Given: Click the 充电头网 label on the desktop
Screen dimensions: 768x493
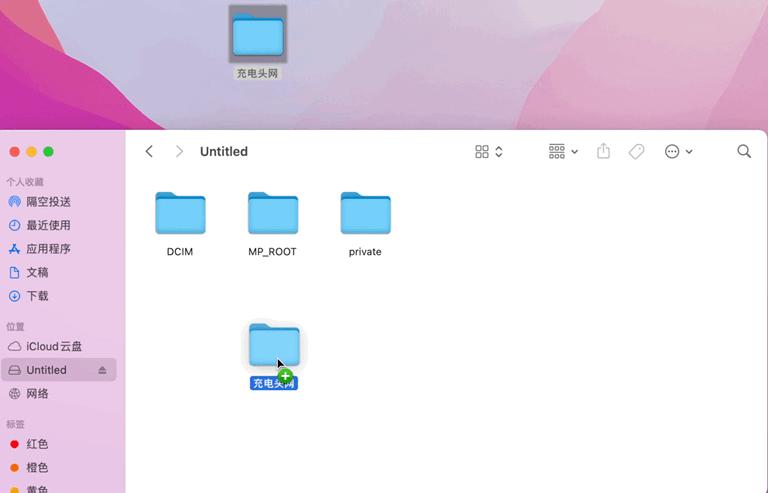Looking at the screenshot, I should pos(257,73).
